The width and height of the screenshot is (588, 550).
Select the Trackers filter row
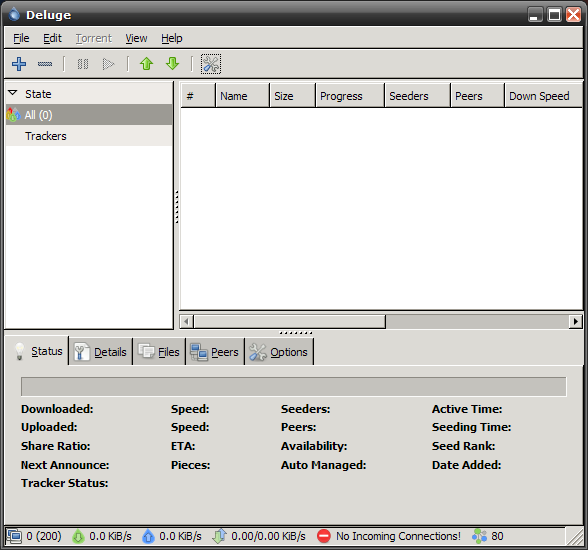coord(89,136)
